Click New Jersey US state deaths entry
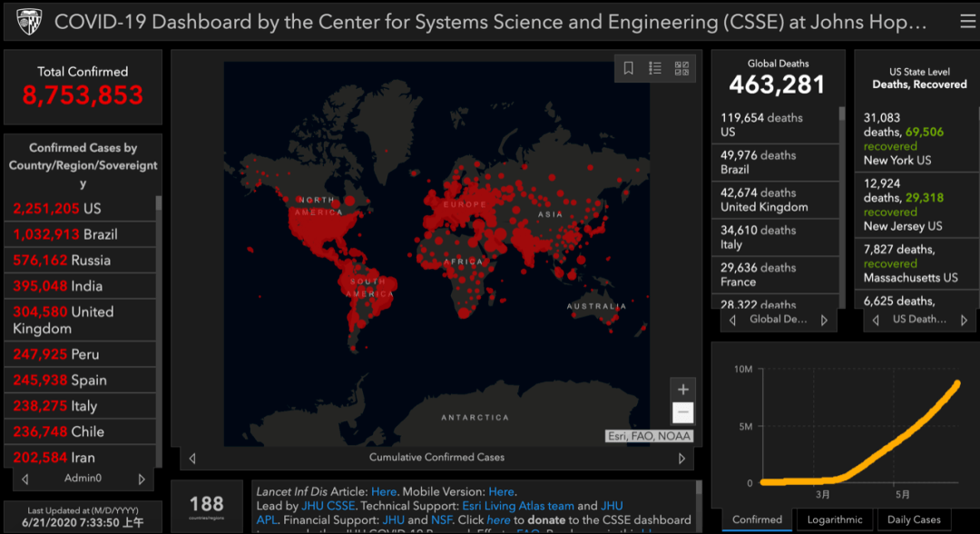The image size is (980, 534). click(916, 205)
